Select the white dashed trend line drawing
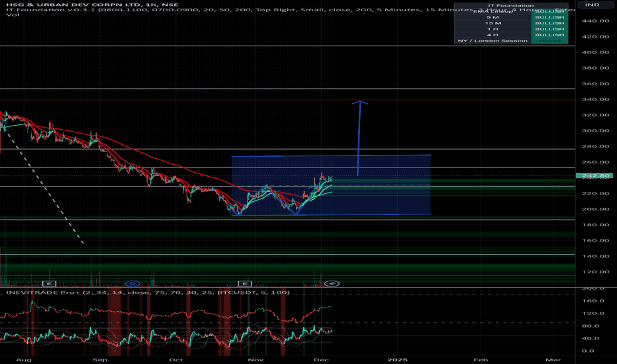The height and width of the screenshot is (364, 617). click(x=43, y=185)
